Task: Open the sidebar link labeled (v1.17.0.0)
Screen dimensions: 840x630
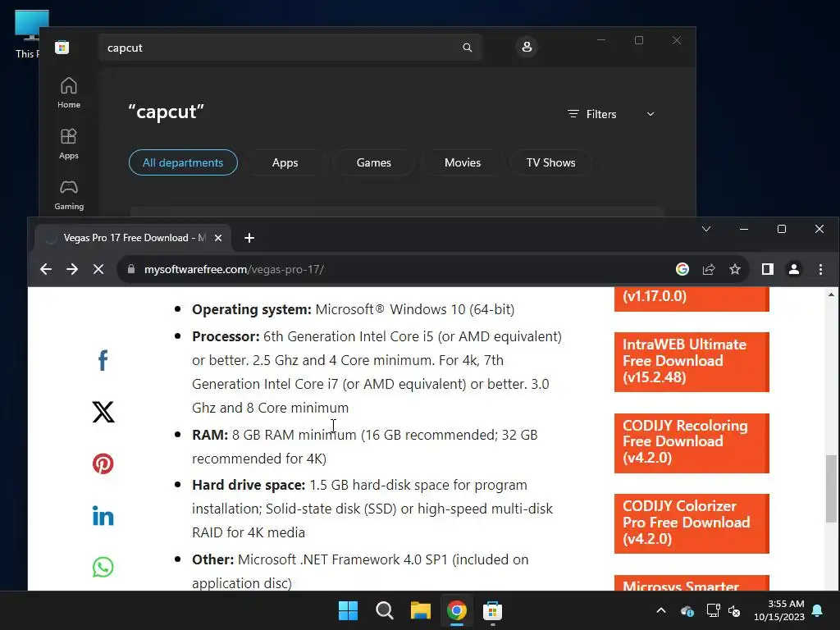Action: click(x=692, y=299)
